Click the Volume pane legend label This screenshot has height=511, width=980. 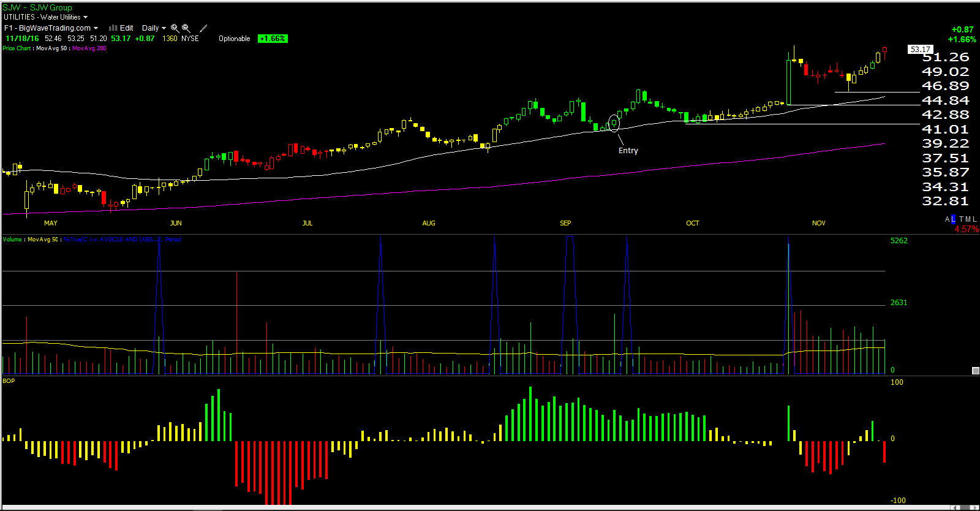click(x=12, y=240)
